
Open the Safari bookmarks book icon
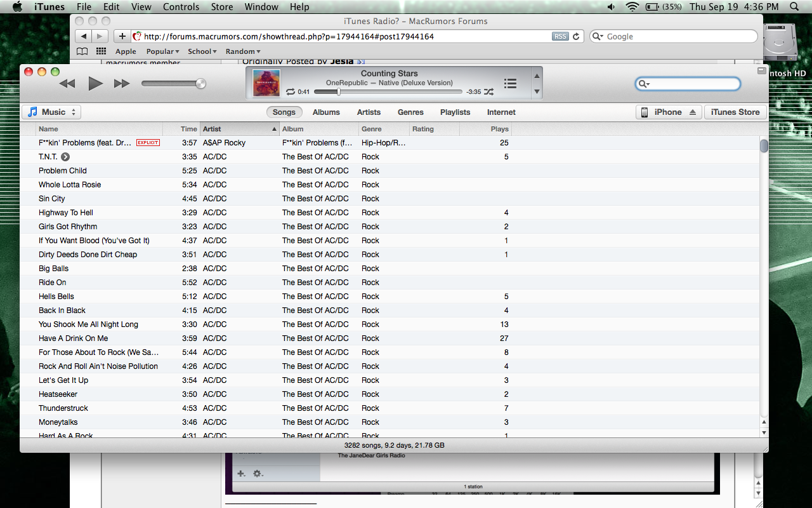tap(82, 51)
